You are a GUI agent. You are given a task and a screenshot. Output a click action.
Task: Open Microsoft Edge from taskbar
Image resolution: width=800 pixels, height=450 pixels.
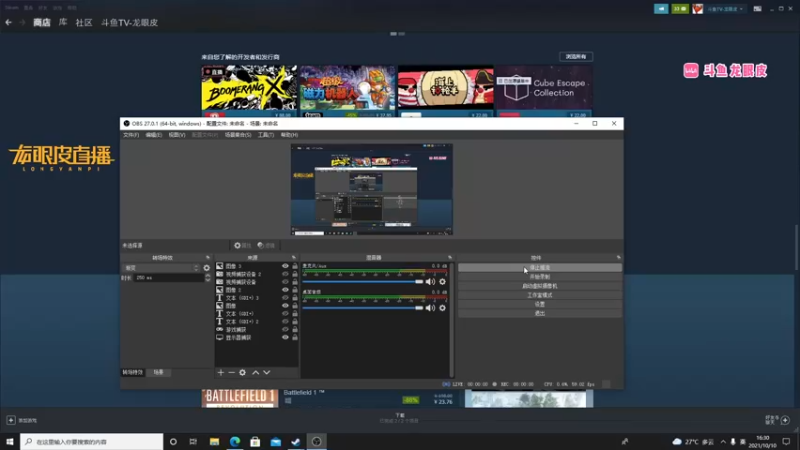pos(235,441)
